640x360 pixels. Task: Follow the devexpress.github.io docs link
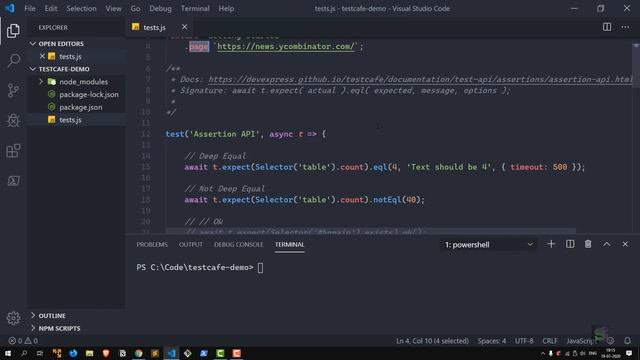tap(420, 80)
